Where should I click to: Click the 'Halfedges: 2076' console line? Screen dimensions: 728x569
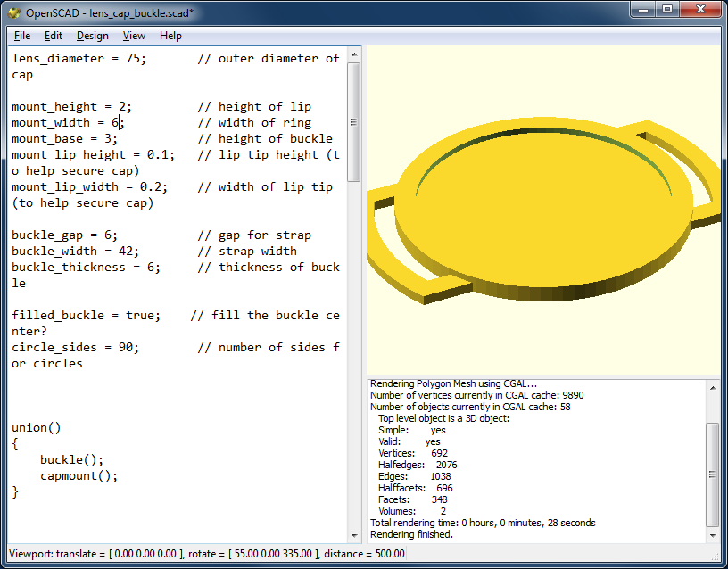[x=418, y=465]
